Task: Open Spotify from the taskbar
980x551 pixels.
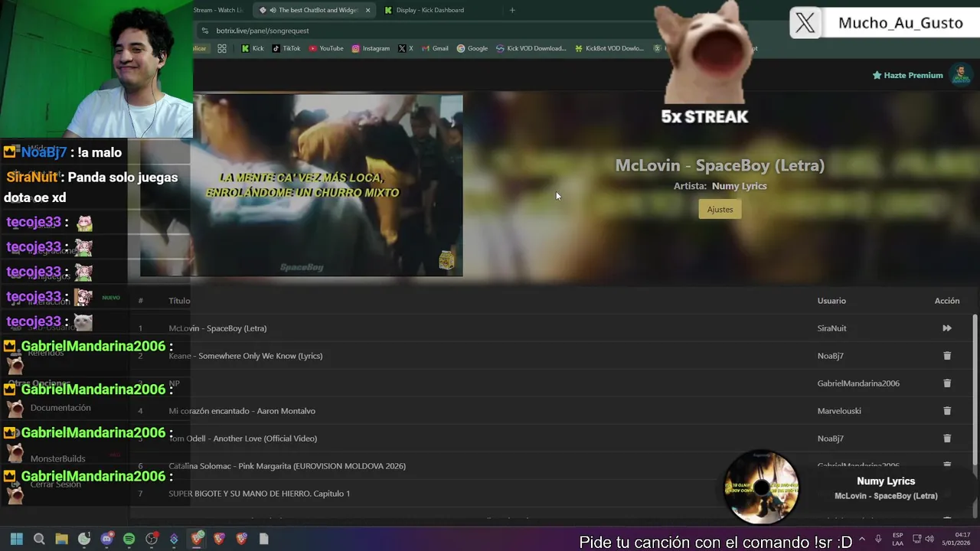Action: (129, 539)
